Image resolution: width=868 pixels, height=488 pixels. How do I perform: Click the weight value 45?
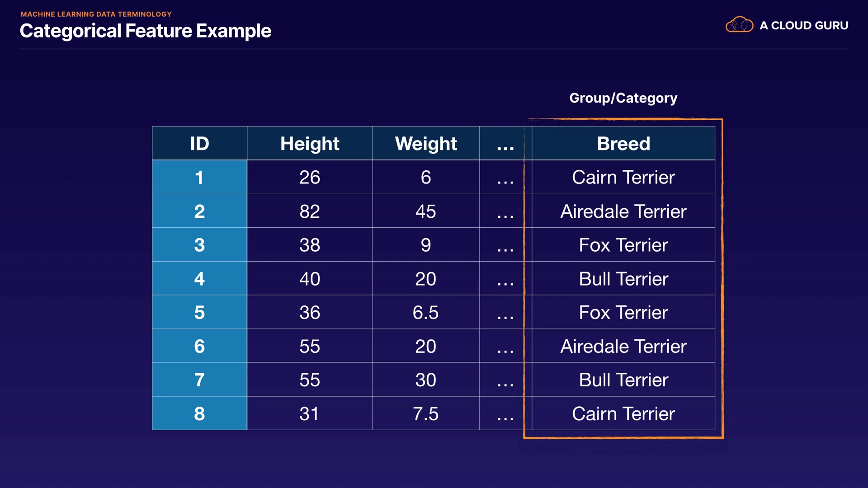pos(426,211)
